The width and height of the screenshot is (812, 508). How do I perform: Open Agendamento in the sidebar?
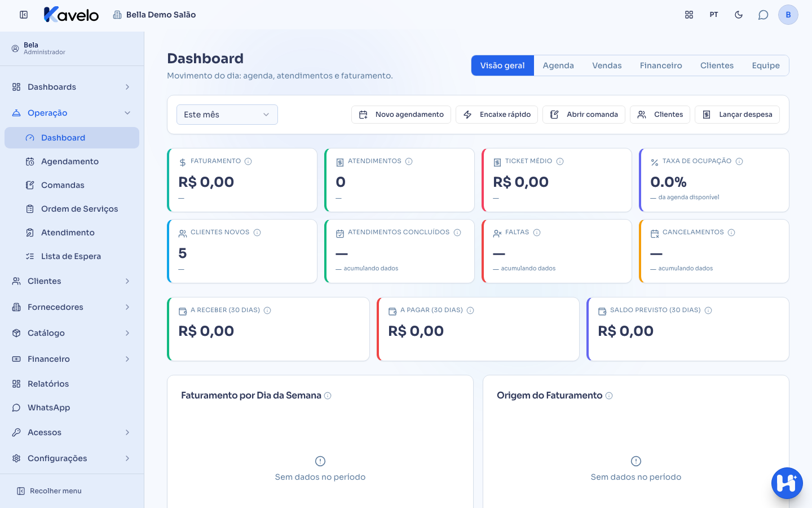[x=72, y=161]
